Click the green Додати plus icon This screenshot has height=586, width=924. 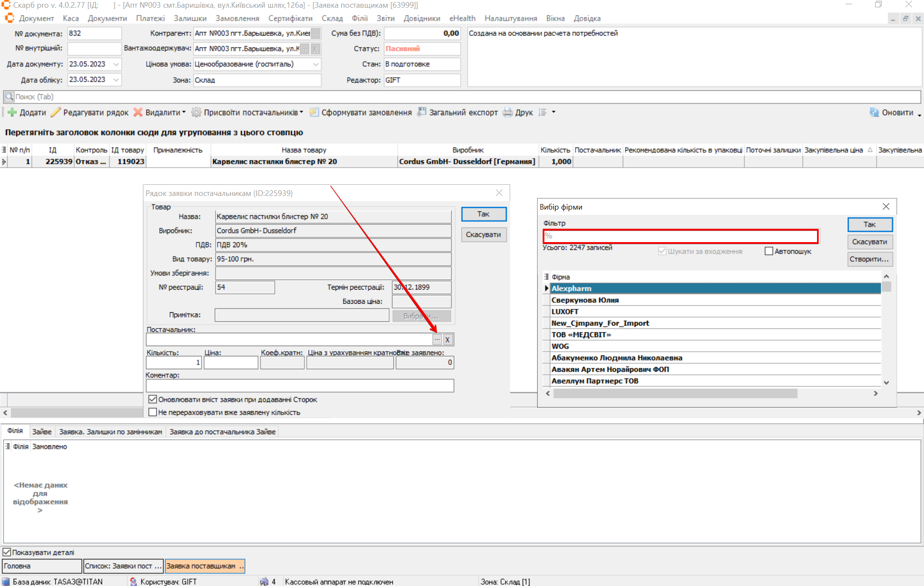pos(12,112)
